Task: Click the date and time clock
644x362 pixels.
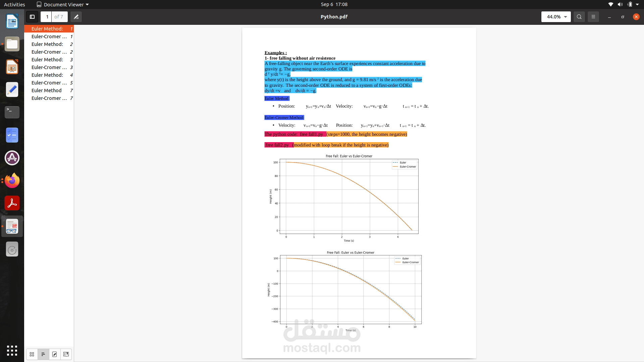Action: [334, 4]
